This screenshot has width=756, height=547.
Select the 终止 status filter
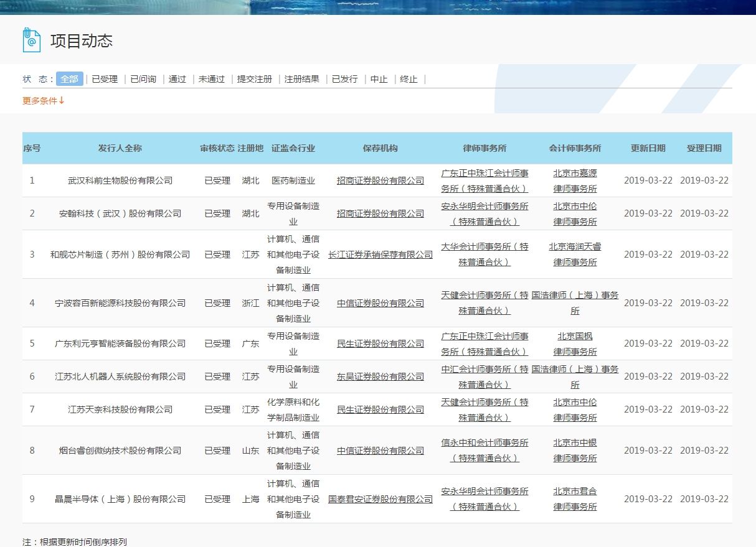(x=409, y=79)
